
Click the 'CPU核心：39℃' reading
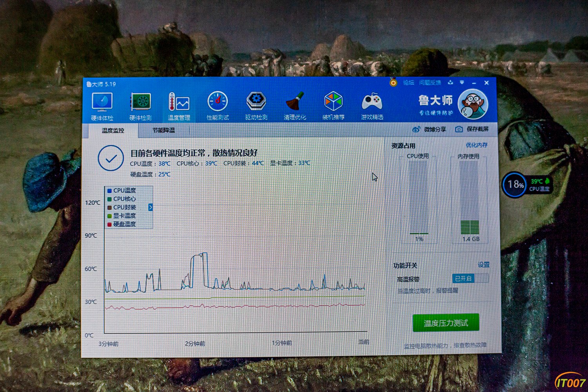(197, 163)
